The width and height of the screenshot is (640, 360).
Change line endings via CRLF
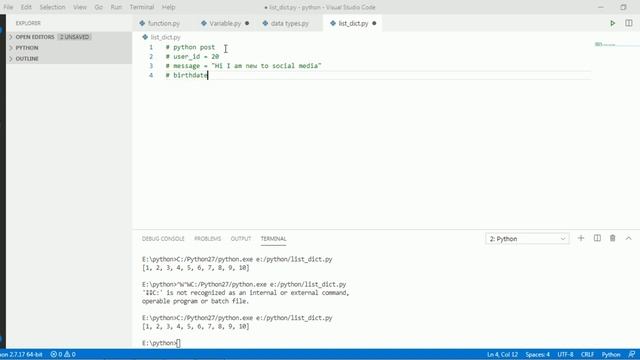coord(587,354)
